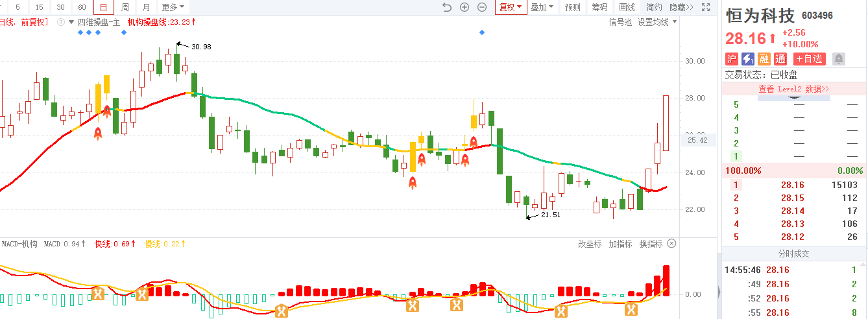Zoom in the chart with plus icon
Screen dimensions: 868x319
point(464,7)
